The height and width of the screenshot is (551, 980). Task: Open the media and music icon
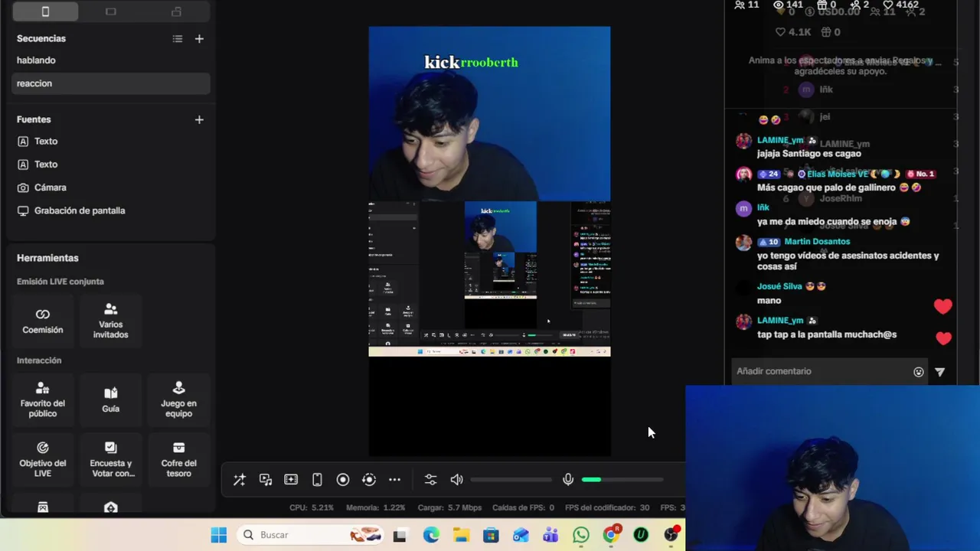pyautogui.click(x=266, y=480)
